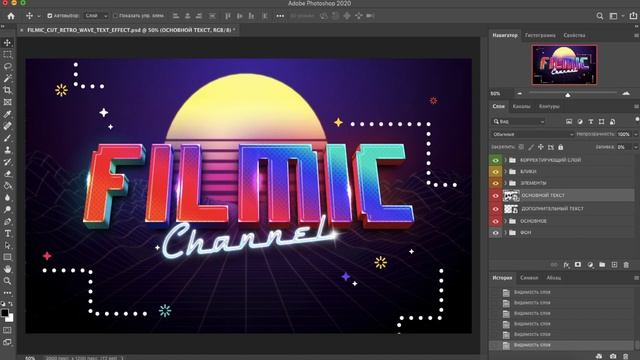
Task: Select the Eraser tool
Action: pyautogui.click(x=7, y=174)
